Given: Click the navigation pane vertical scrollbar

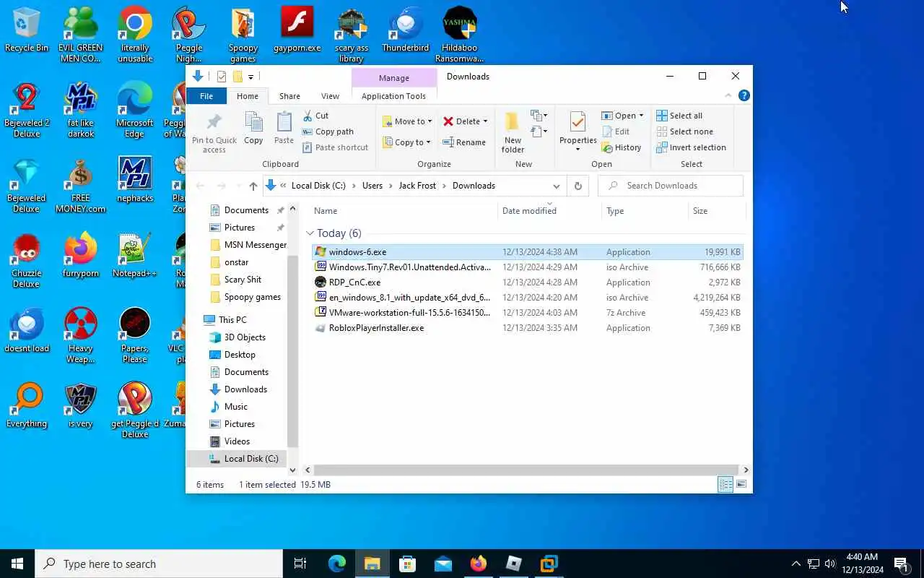Looking at the screenshot, I should click(x=292, y=352).
